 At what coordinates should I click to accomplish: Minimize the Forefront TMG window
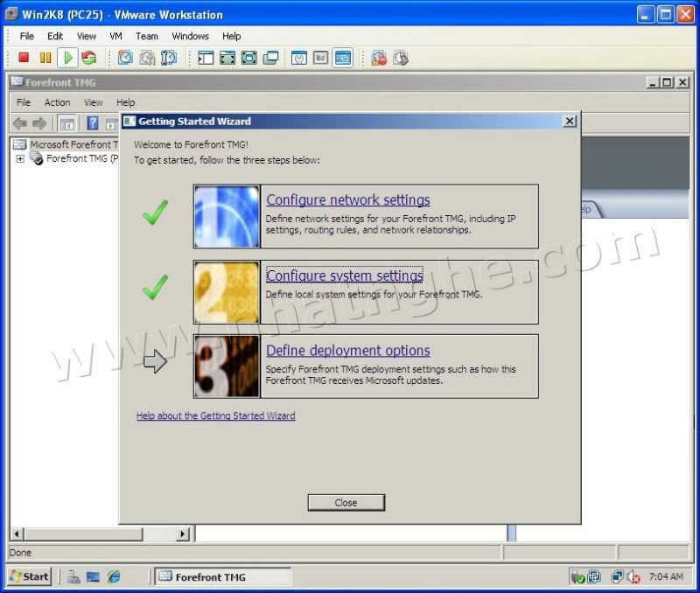click(x=653, y=82)
